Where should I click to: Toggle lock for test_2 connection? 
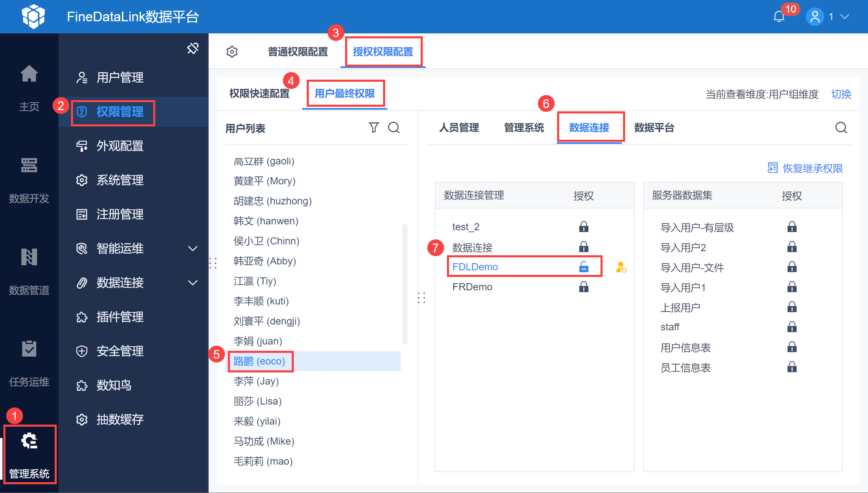[584, 227]
